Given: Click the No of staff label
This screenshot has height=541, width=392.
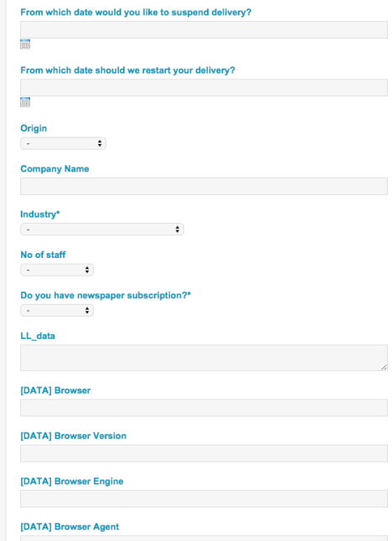Looking at the screenshot, I should (x=43, y=255).
